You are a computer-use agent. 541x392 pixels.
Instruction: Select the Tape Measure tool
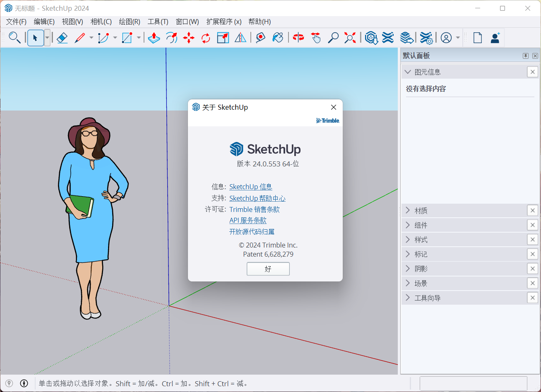pos(260,38)
